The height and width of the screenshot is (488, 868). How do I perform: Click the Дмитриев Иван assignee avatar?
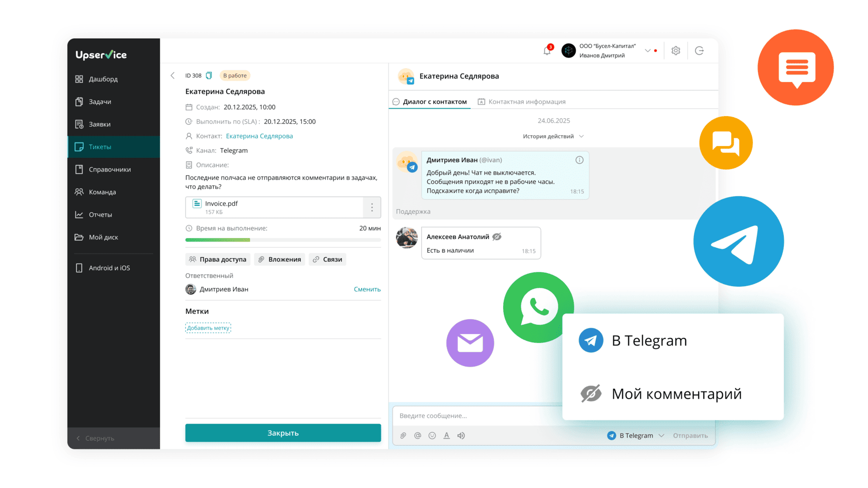point(191,289)
